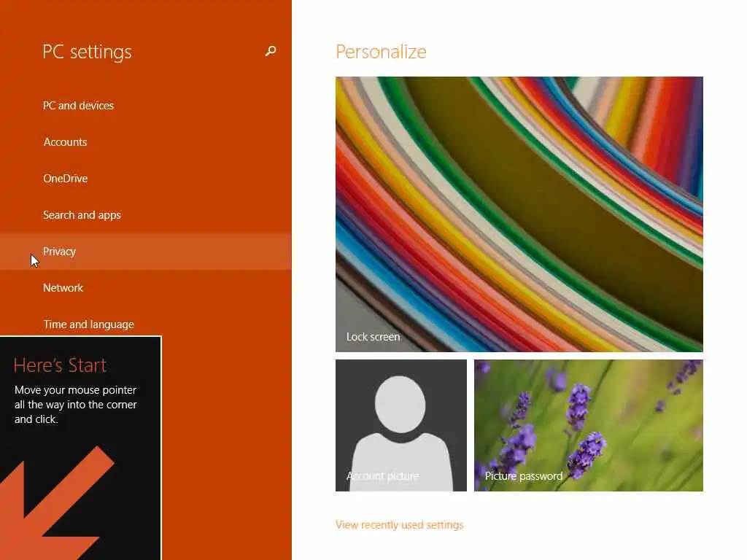This screenshot has width=747, height=560.
Task: Click the Account picture tile
Action: 401,425
